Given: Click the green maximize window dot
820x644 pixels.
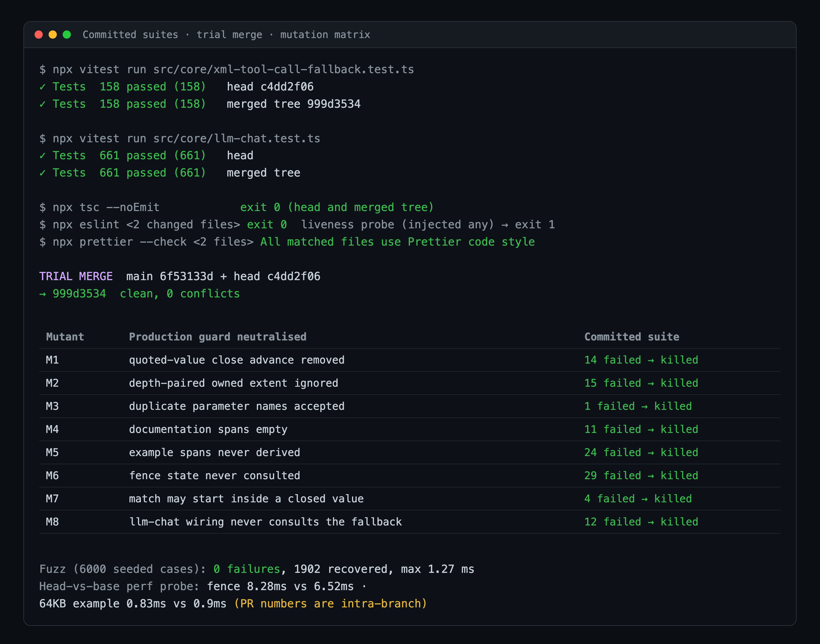Looking at the screenshot, I should [x=67, y=35].
